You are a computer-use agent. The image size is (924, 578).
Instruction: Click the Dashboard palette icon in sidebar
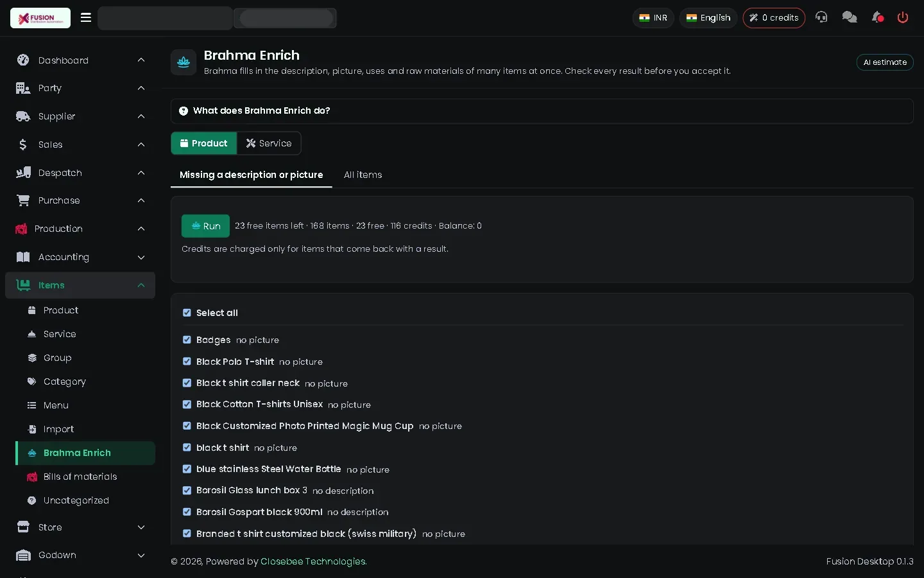[23, 60]
